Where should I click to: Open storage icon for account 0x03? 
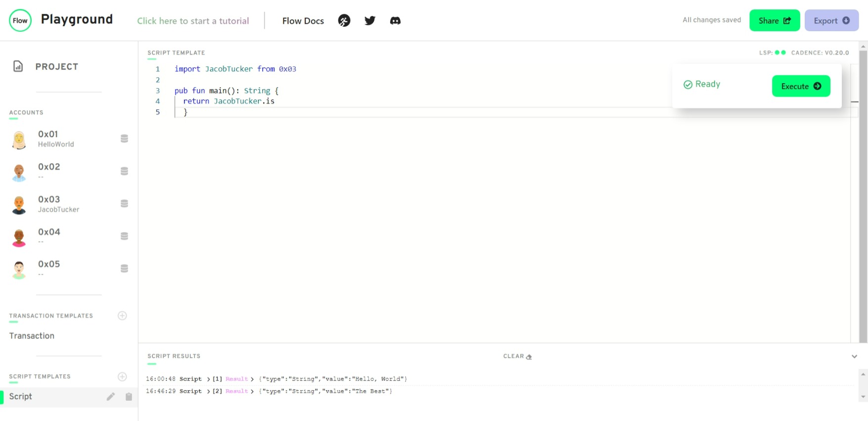coord(125,203)
